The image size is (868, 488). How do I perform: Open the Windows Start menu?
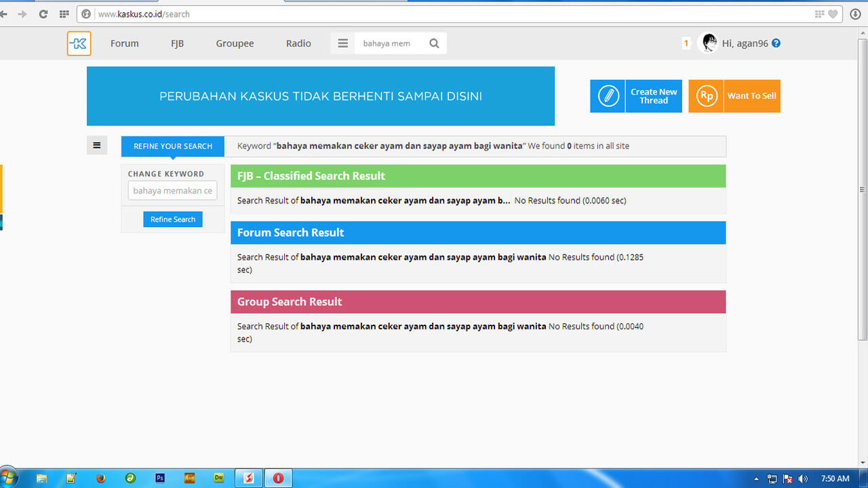click(x=9, y=478)
